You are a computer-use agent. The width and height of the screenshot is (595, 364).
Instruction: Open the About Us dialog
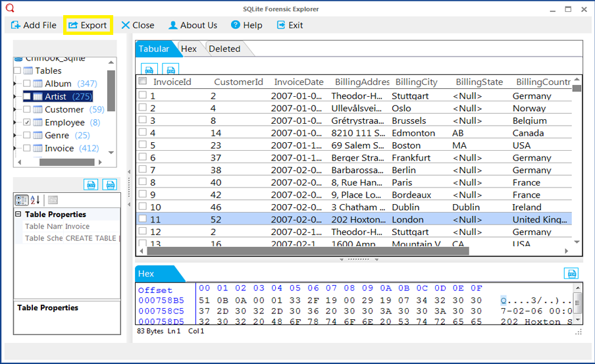point(193,25)
